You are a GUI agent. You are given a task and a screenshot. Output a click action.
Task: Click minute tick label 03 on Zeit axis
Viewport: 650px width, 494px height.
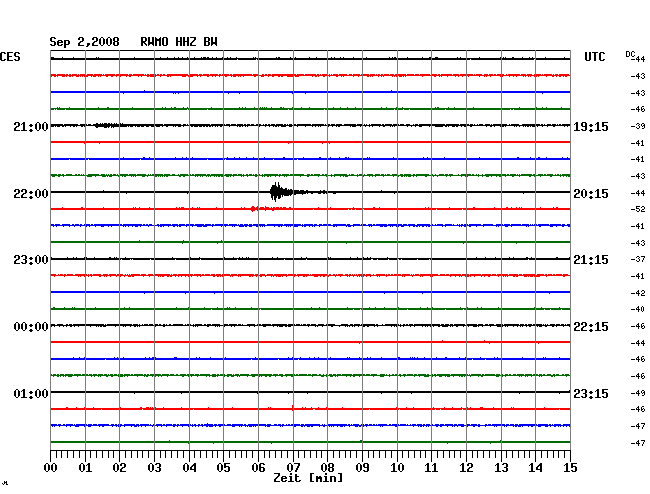tap(154, 468)
